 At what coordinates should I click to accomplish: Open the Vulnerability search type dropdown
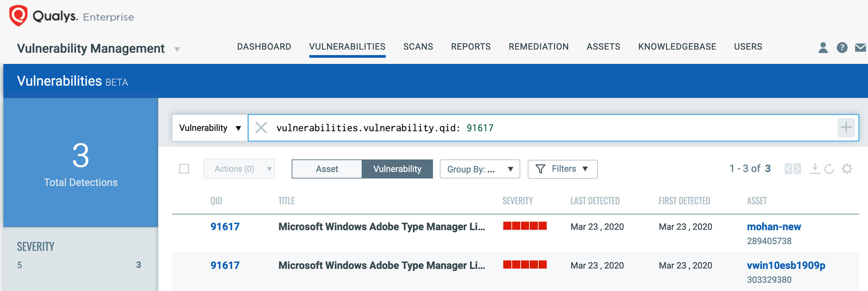(x=210, y=128)
